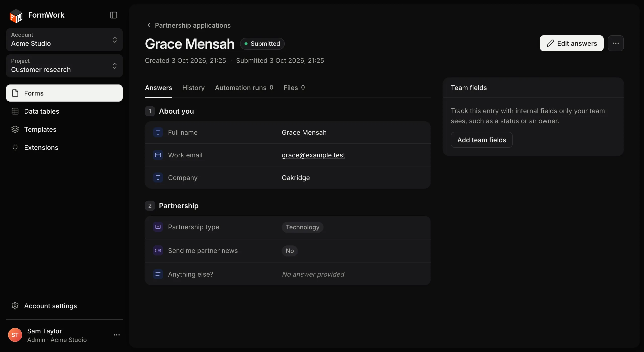The height and width of the screenshot is (352, 644).
Task: Open Data tables in the sidebar
Action: click(64, 111)
